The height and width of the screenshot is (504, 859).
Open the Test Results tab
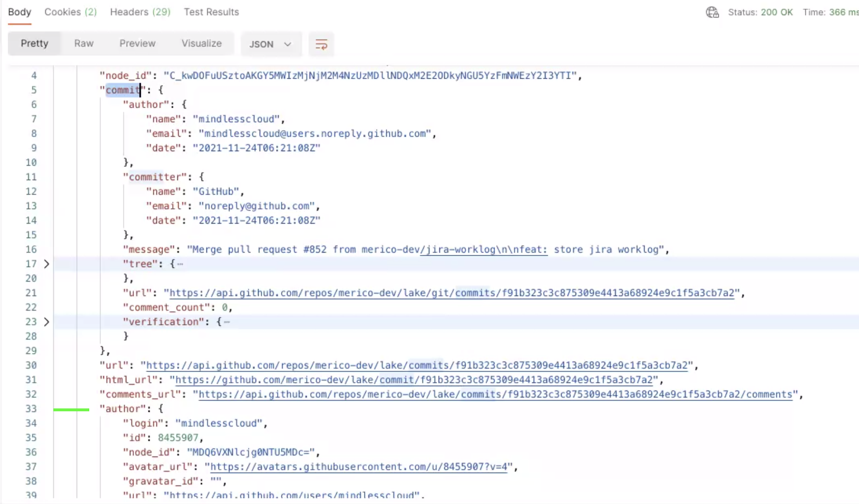(212, 12)
